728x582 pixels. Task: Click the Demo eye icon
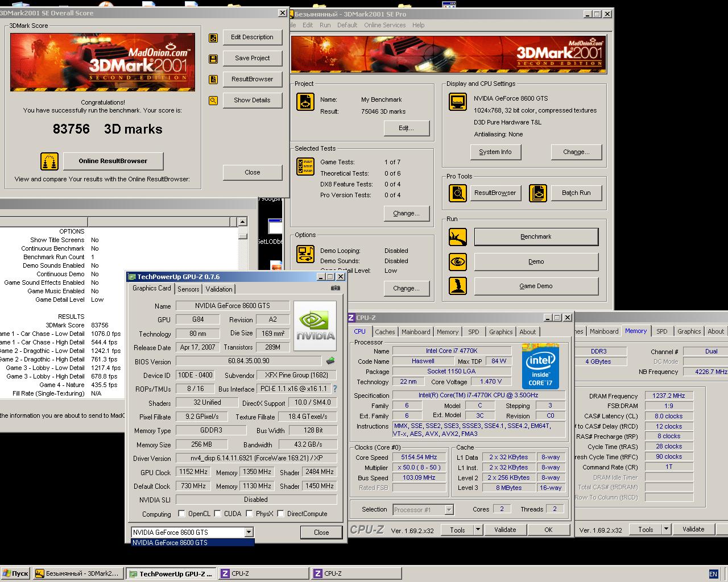[458, 261]
